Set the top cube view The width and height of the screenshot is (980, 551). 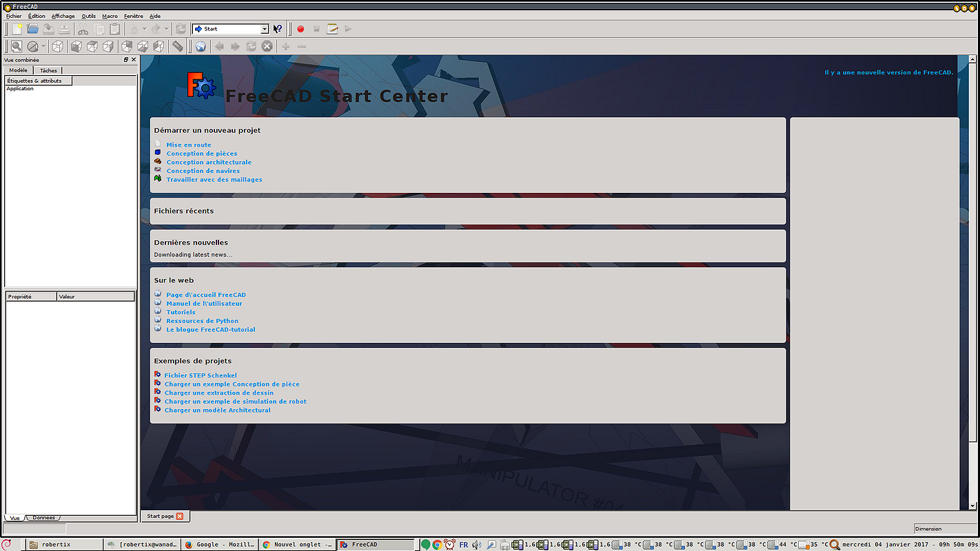pyautogui.click(x=92, y=46)
